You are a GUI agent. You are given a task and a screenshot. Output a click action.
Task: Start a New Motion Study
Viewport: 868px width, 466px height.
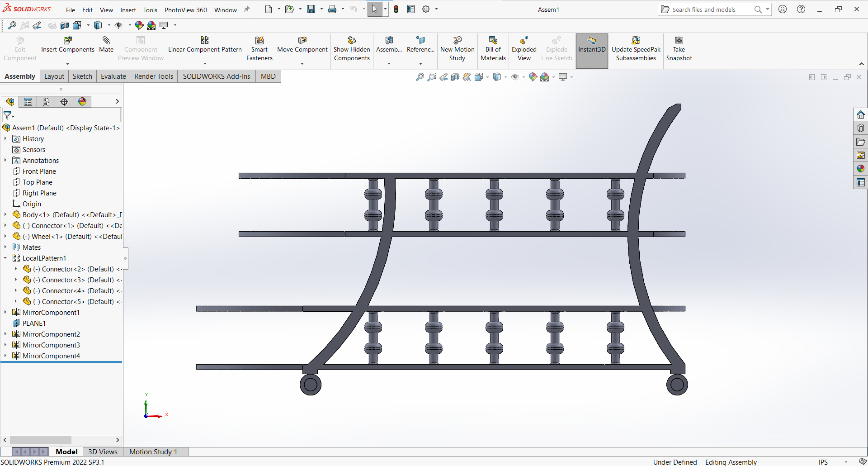tap(458, 49)
